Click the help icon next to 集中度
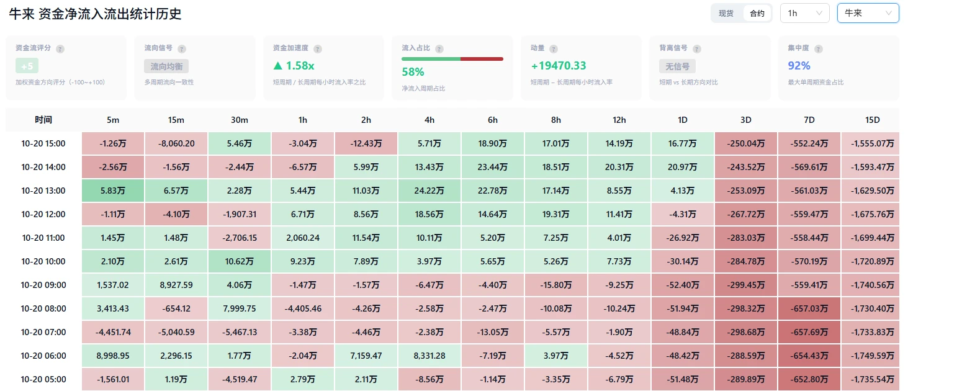This screenshot has height=391, width=980. click(x=819, y=48)
